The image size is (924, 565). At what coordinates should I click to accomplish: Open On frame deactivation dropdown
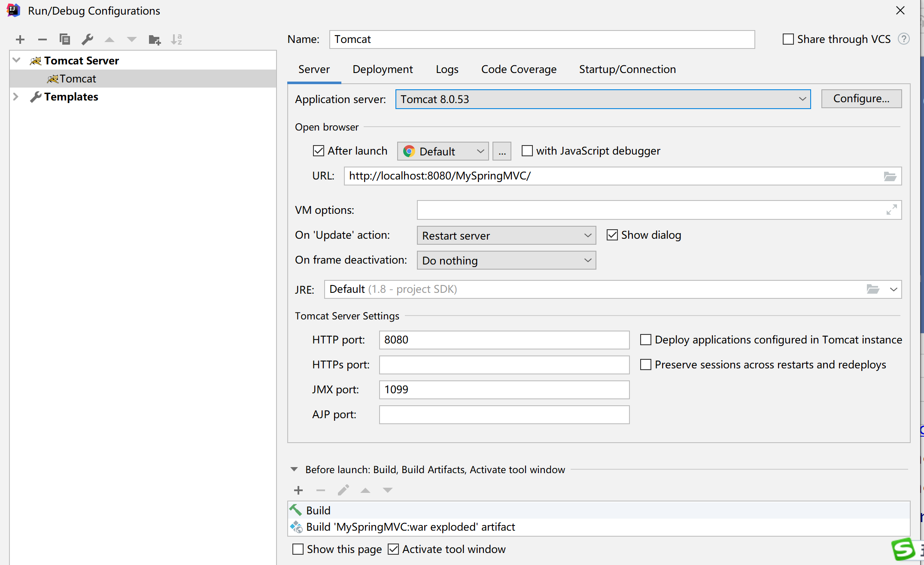coord(506,260)
